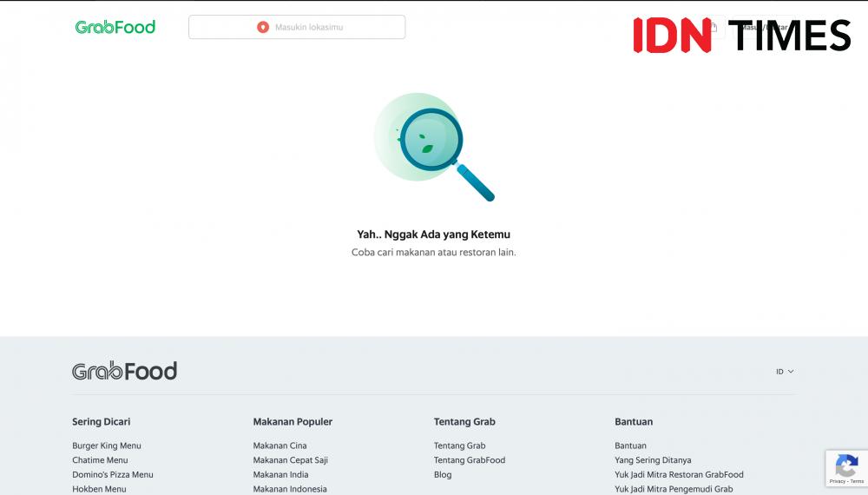The image size is (868, 495).
Task: Open the Burger King Menu link
Action: 106,445
